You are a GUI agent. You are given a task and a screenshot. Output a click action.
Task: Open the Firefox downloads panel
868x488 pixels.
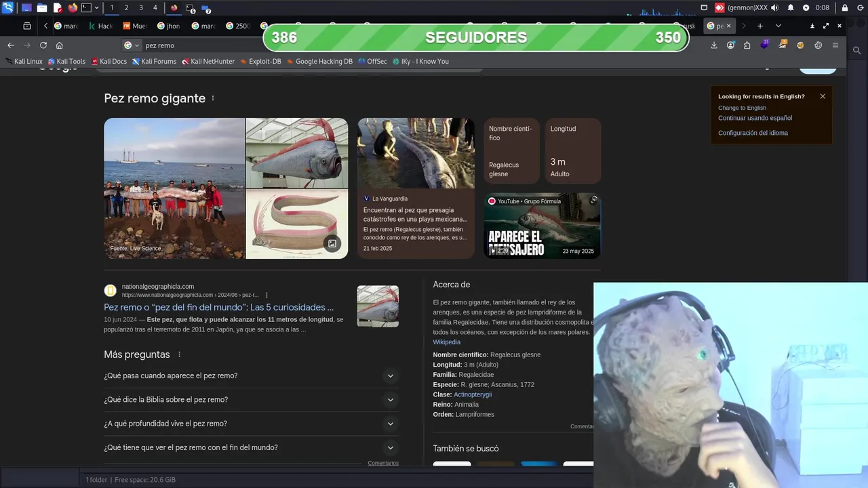714,45
